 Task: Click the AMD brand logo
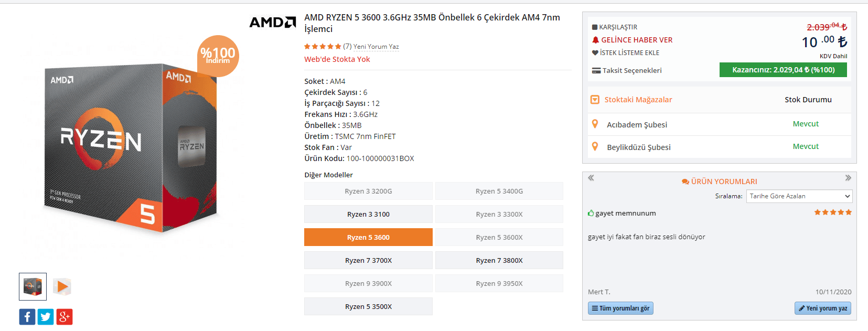273,22
